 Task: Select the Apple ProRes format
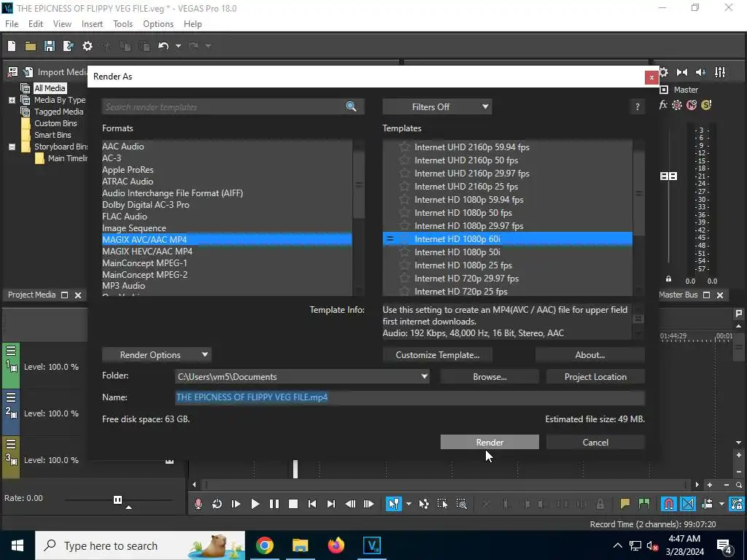pyautogui.click(x=128, y=169)
